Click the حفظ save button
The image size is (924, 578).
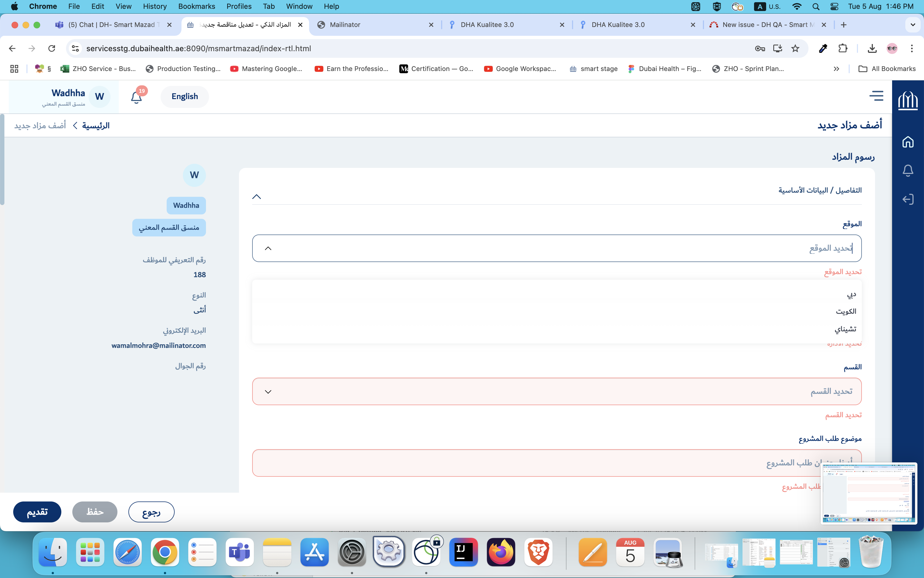click(x=95, y=512)
